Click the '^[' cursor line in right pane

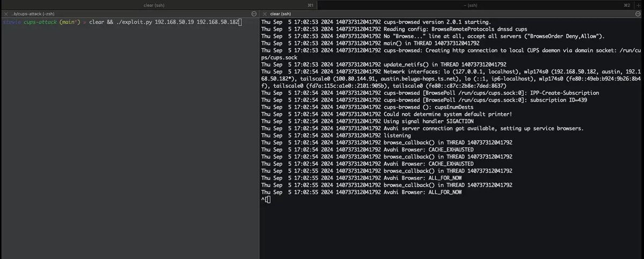point(267,199)
